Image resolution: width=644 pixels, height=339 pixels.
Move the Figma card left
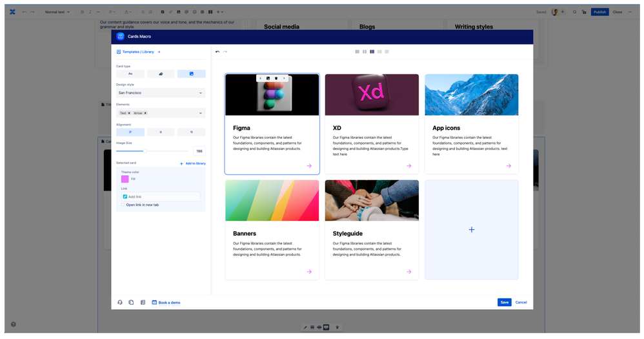[261, 78]
